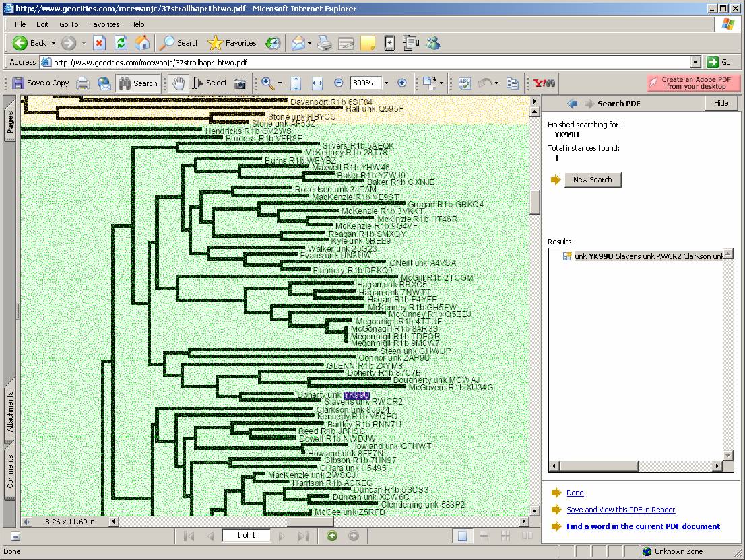Click the Done link in search pane

(x=575, y=493)
